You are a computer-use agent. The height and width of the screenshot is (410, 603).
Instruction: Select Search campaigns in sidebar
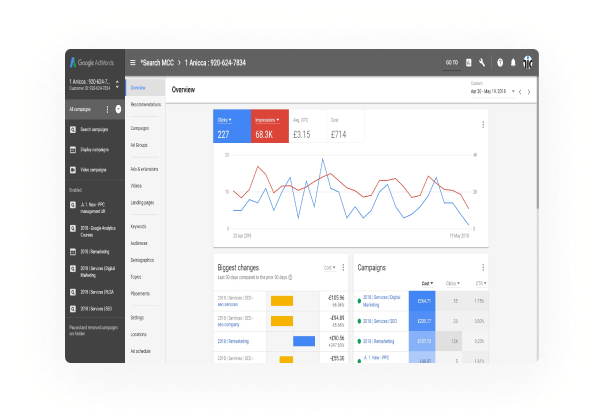pyautogui.click(x=94, y=130)
